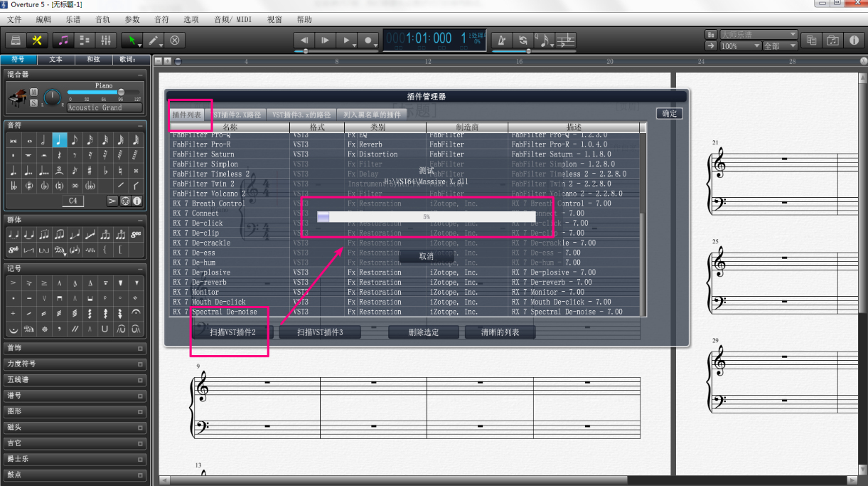Select the FabFilter Saturn plugin row
Viewport: 868px width, 486px height.
click(x=405, y=154)
